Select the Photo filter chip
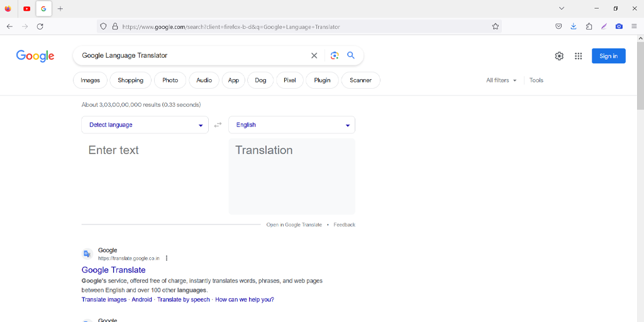644x322 pixels. [x=170, y=80]
